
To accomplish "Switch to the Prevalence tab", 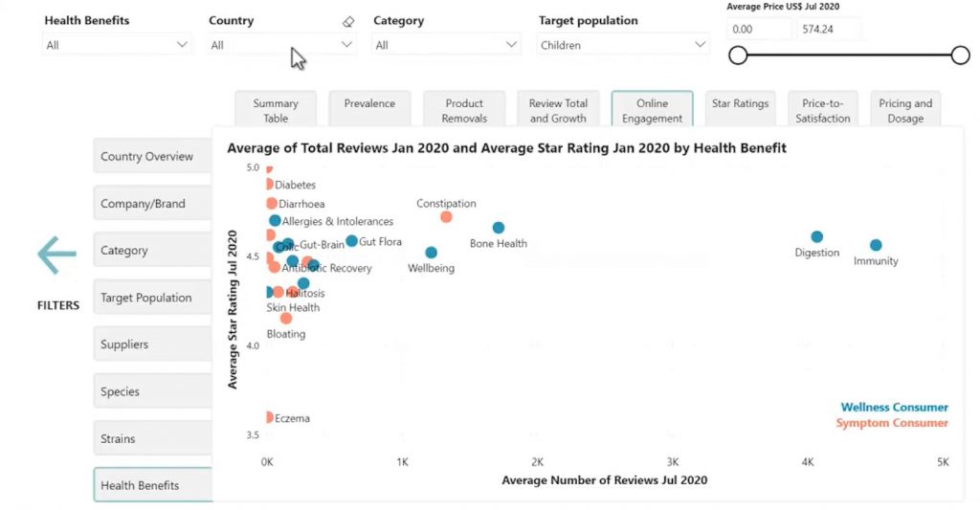I will click(x=369, y=110).
